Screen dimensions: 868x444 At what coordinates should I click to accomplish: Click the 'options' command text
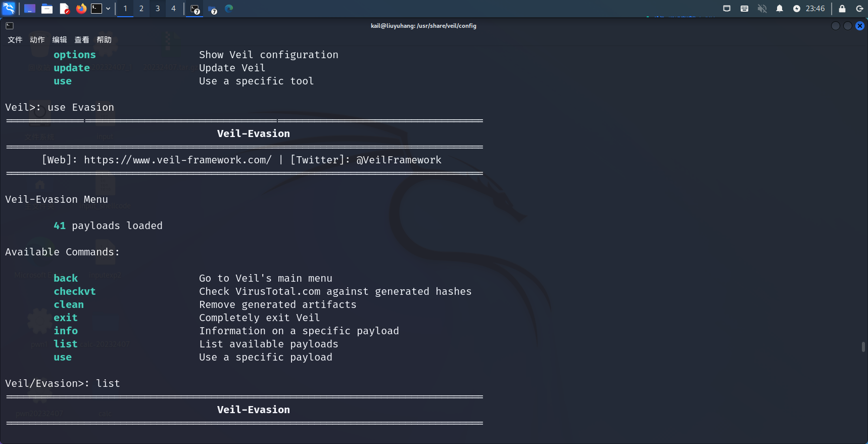(x=75, y=55)
